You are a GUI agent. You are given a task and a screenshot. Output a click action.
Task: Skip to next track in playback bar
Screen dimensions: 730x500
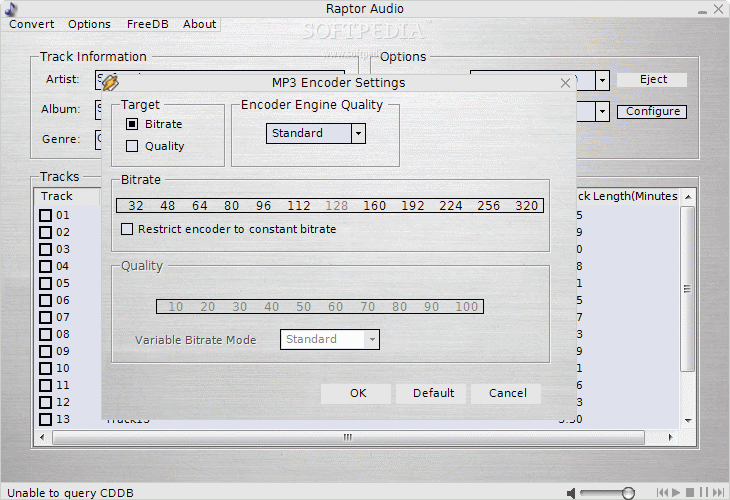click(718, 492)
